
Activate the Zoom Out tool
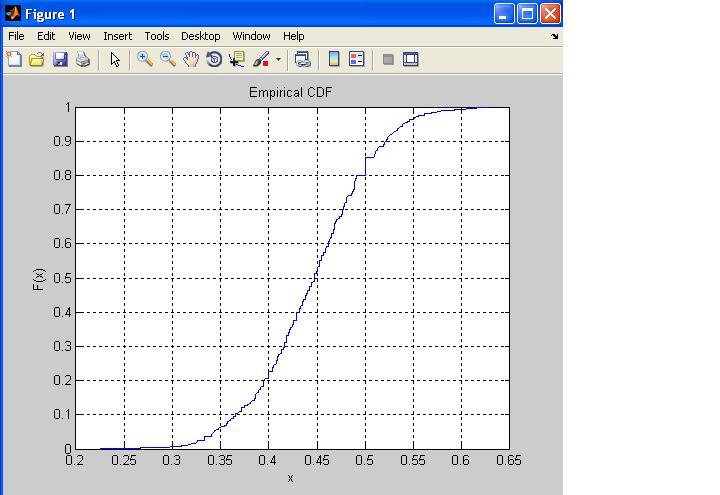click(168, 59)
